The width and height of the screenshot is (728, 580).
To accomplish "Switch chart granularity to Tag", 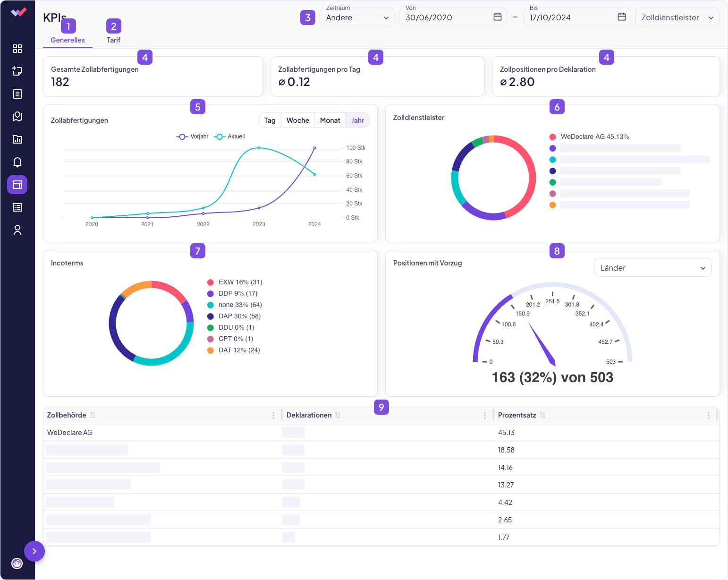I will [270, 120].
